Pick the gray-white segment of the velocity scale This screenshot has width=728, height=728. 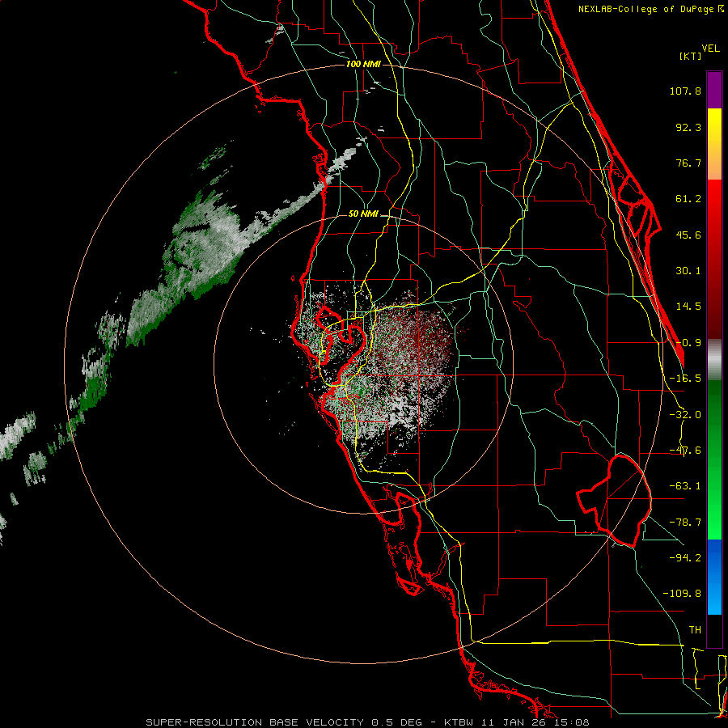click(x=714, y=360)
